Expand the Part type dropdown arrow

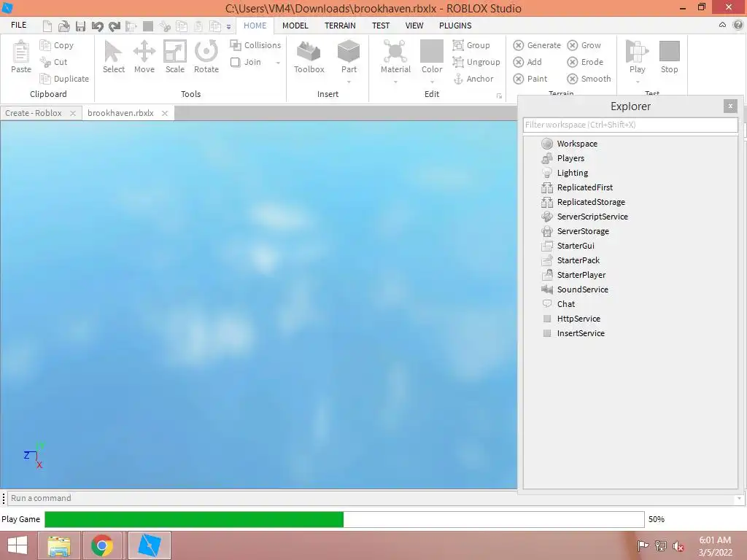coord(349,82)
